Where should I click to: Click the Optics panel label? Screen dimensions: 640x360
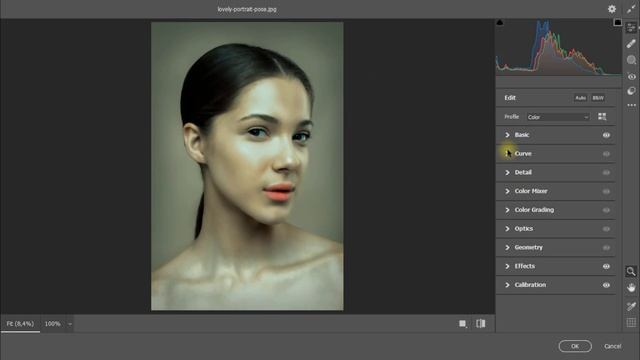point(524,229)
